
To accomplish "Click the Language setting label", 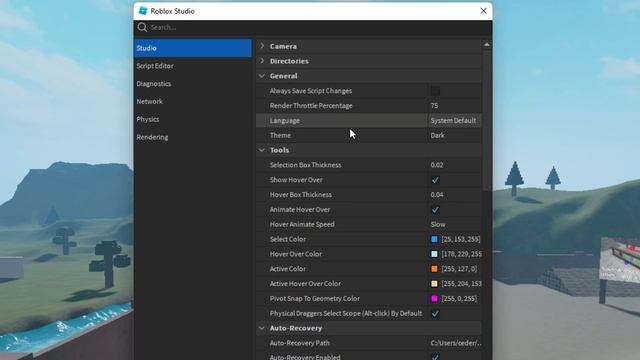I will pos(284,121).
